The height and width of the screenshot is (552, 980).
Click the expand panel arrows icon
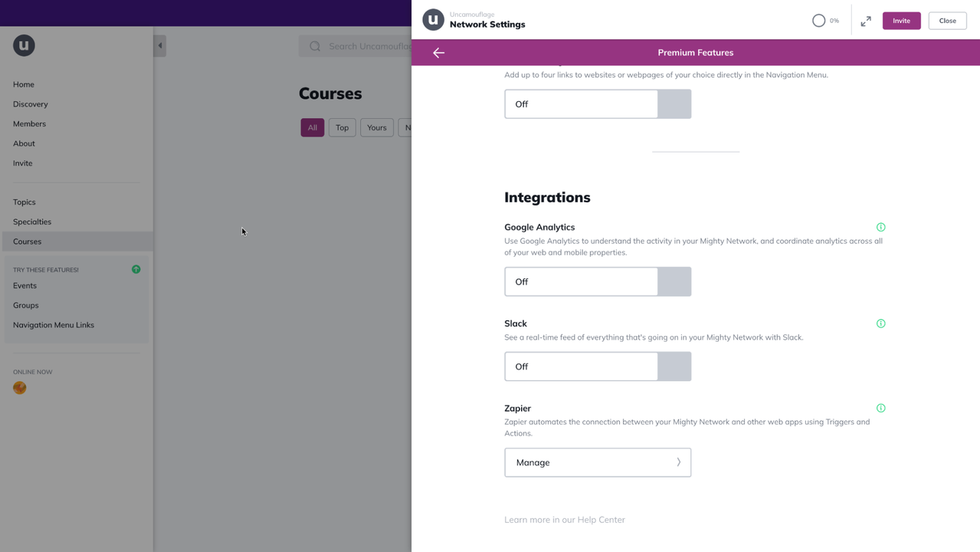[x=866, y=21]
